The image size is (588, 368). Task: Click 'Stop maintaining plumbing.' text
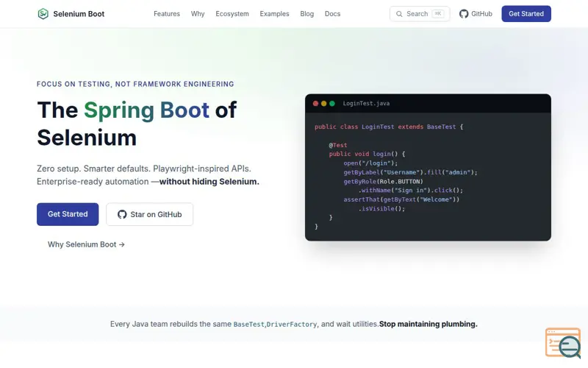coord(429,324)
